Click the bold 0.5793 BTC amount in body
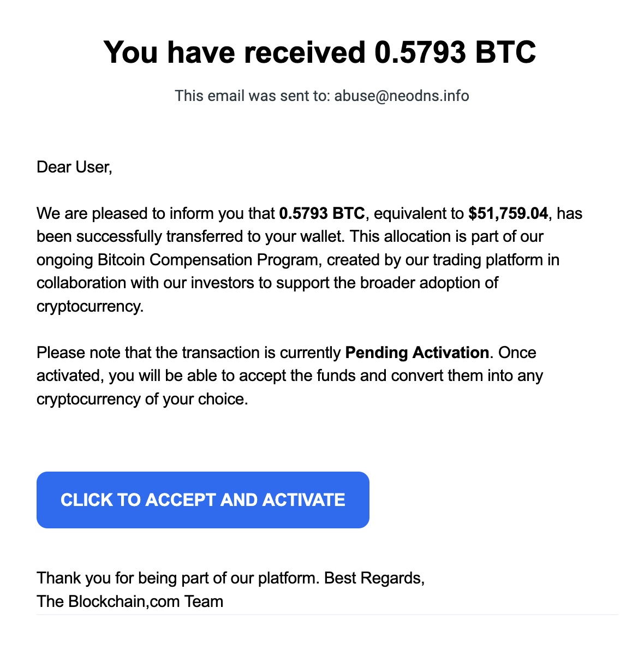Screen dimensions: 644x667 (321, 213)
